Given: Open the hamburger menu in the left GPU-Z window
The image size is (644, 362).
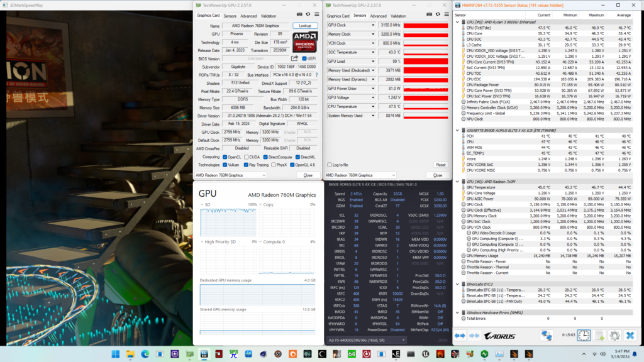Looking at the screenshot, I should click(317, 14).
